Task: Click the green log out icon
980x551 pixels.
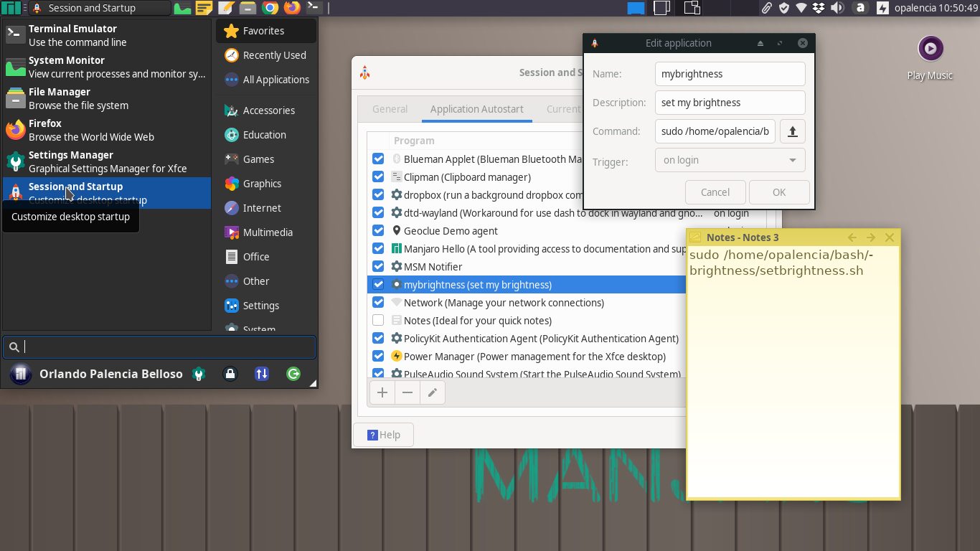Action: click(293, 374)
